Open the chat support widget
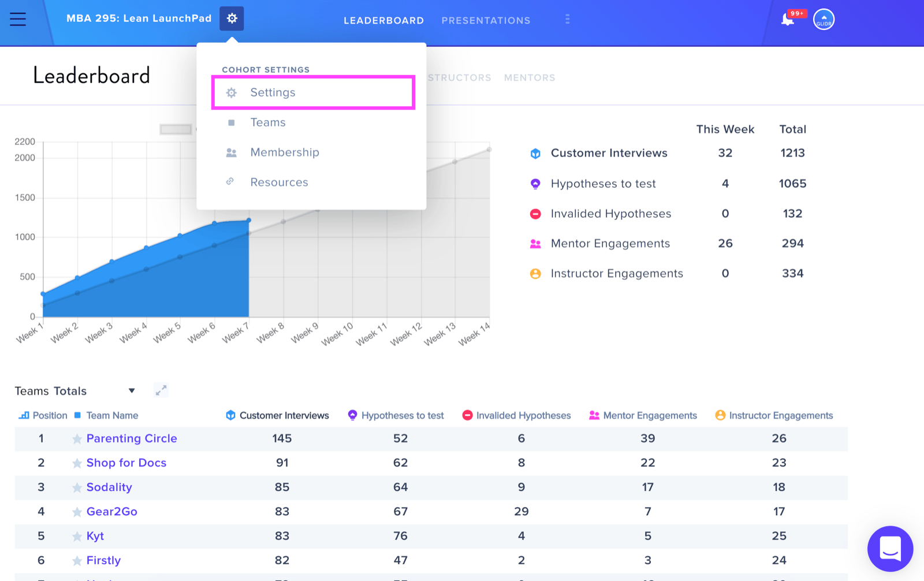 [890, 549]
